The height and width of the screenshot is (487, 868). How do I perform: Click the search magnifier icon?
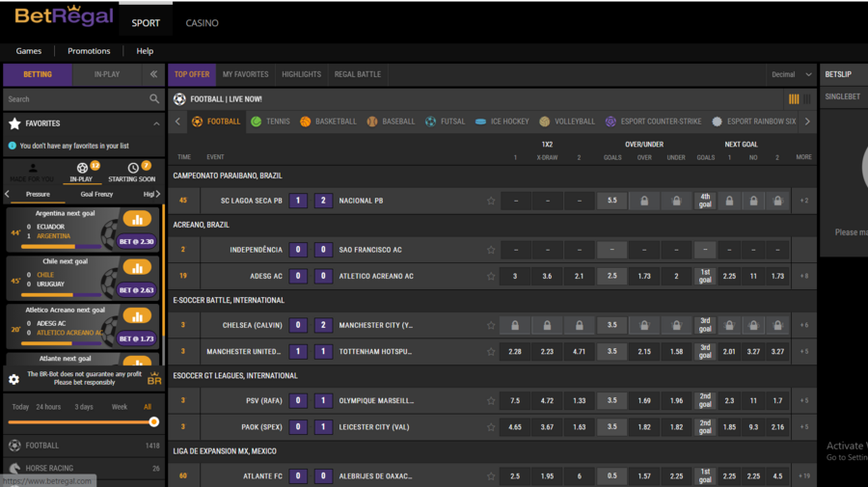coord(154,99)
